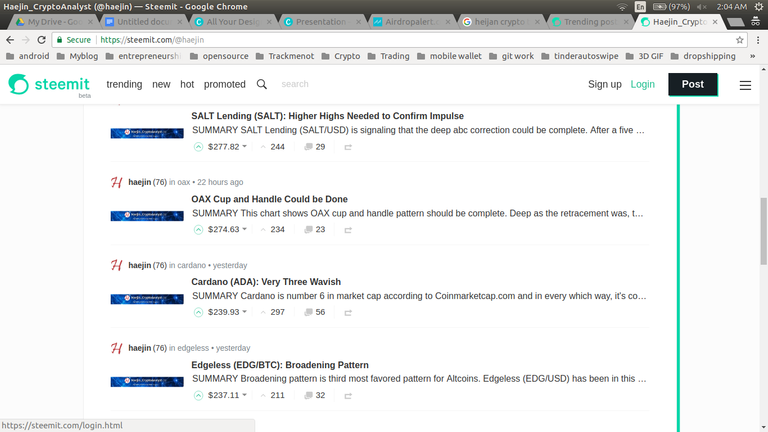Open the 2:04 AM clock menu
The height and width of the screenshot is (432, 768).
point(732,7)
